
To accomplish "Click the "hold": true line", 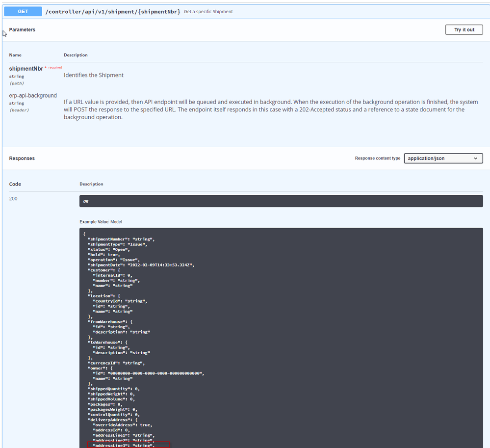I will point(104,255).
